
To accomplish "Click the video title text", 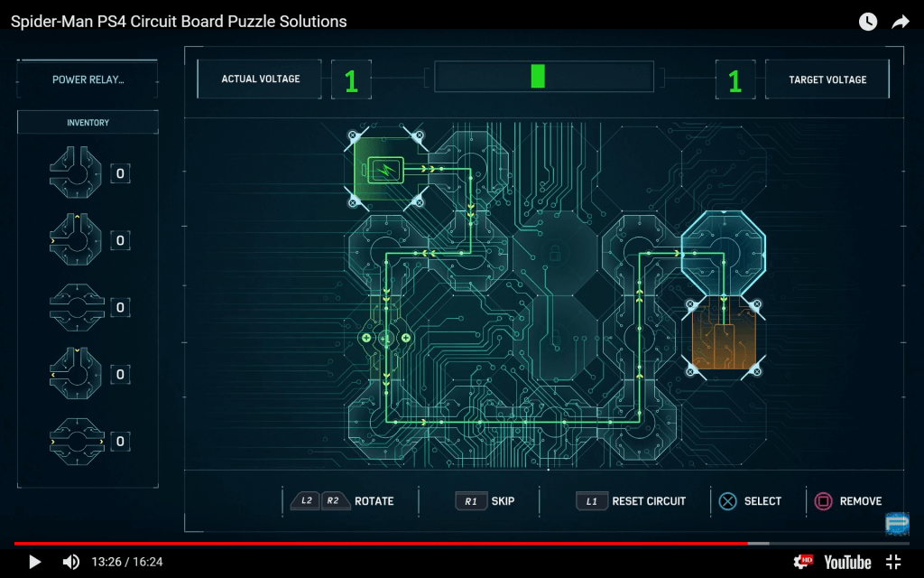I will click(x=179, y=22).
